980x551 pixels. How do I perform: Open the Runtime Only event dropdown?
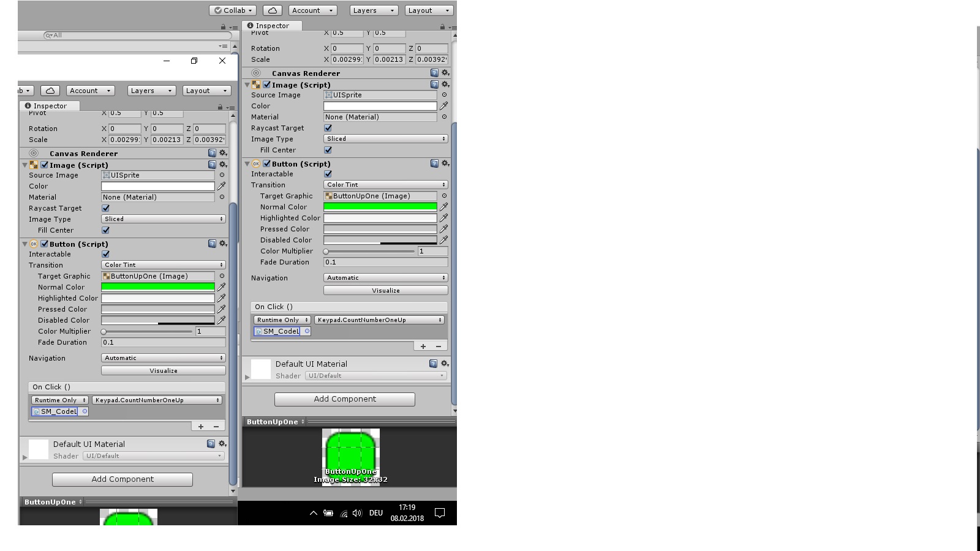pos(281,320)
